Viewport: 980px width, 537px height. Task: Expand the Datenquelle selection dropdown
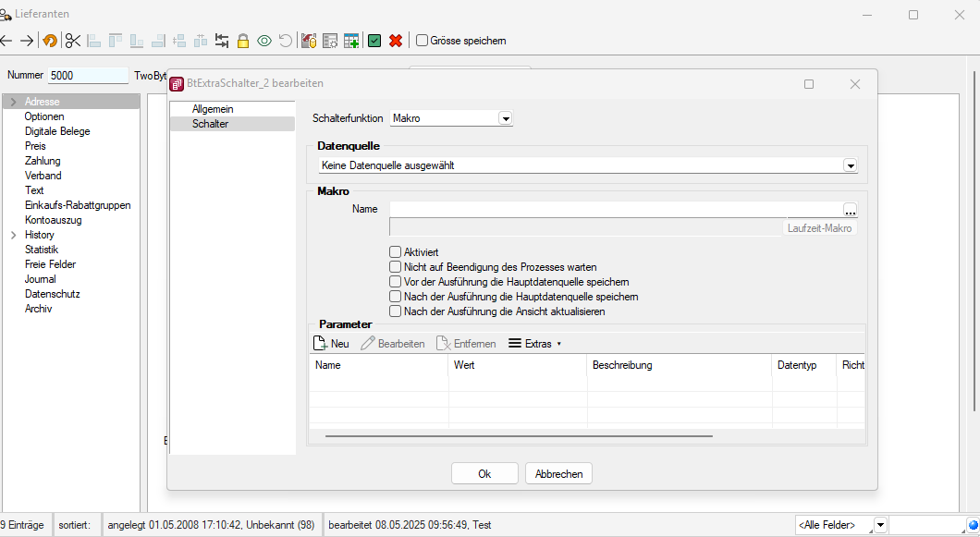(850, 165)
